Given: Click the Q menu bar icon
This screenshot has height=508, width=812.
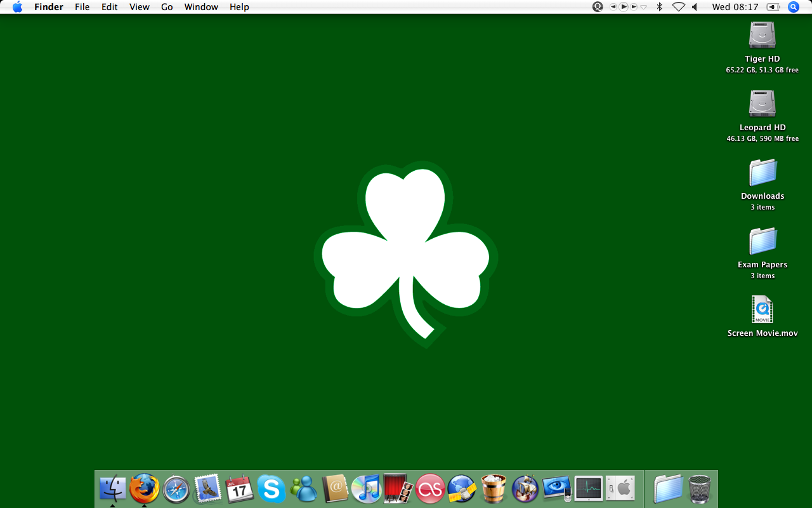Looking at the screenshot, I should coord(598,7).
